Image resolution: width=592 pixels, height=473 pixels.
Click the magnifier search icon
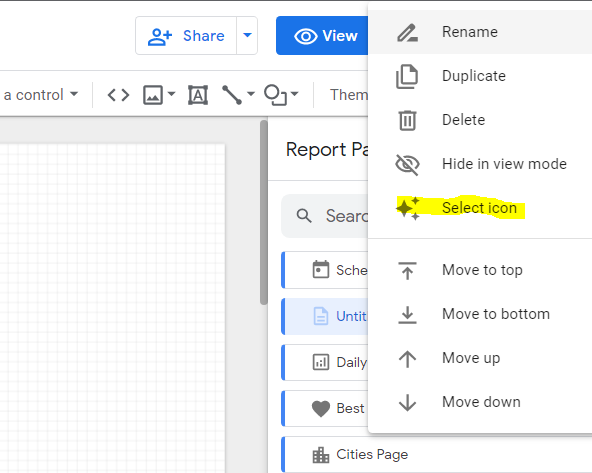(x=304, y=216)
